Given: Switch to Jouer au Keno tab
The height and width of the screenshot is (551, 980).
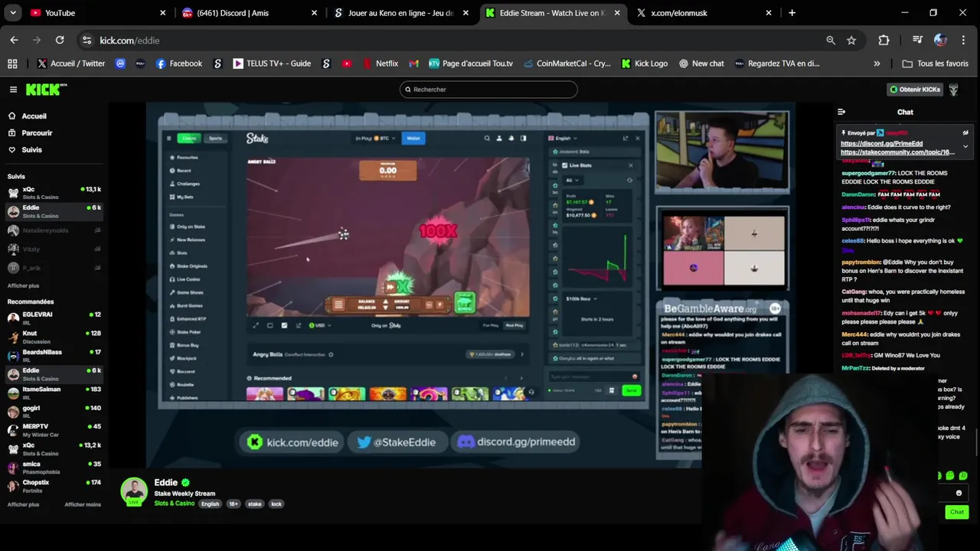Looking at the screenshot, I should click(x=401, y=13).
